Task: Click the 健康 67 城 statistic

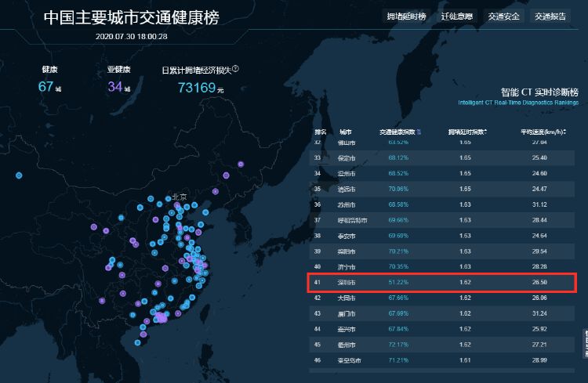Action: [x=49, y=80]
